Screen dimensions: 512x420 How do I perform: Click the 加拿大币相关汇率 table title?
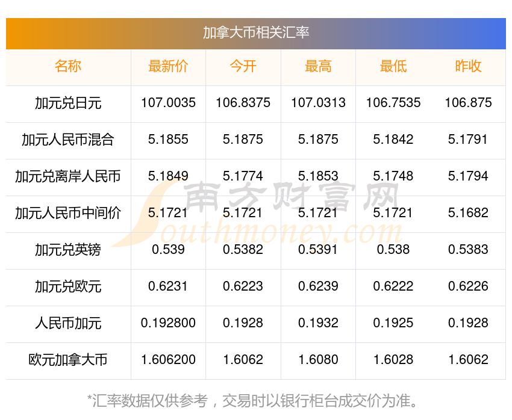256,32
